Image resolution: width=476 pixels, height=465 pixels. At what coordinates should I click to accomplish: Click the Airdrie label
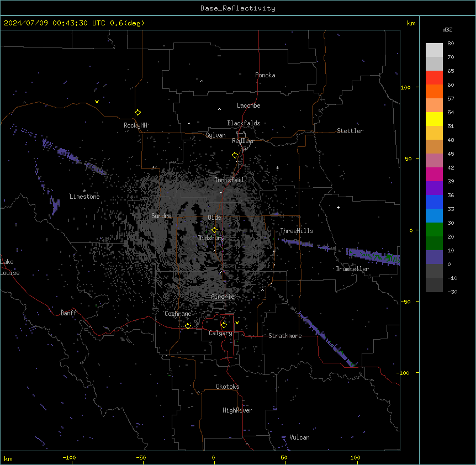223,297
